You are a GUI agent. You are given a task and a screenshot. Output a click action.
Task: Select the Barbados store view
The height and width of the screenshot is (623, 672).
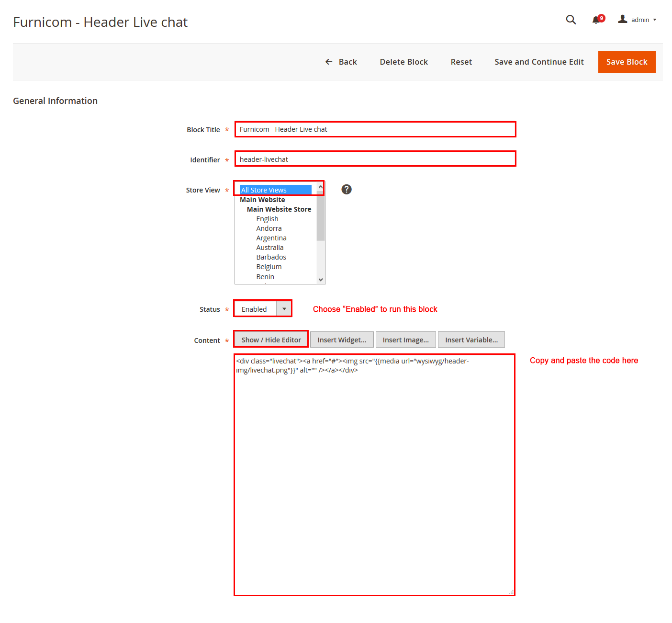click(x=271, y=257)
